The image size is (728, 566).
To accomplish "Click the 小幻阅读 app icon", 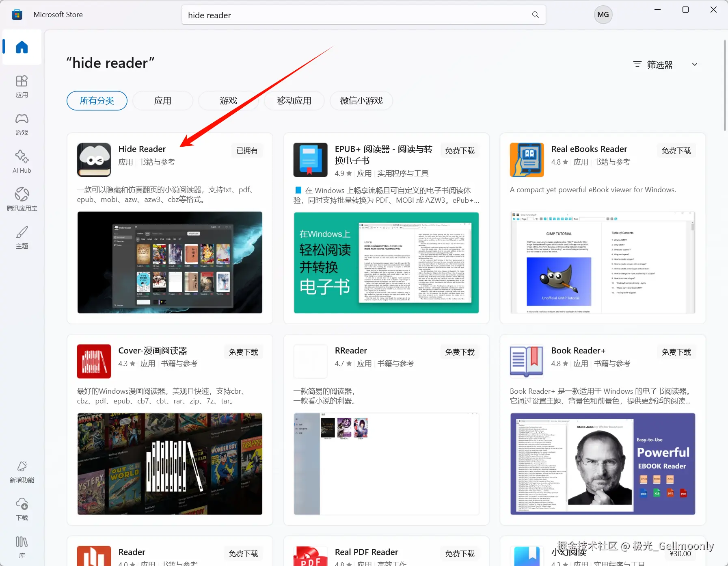I will pos(527,556).
